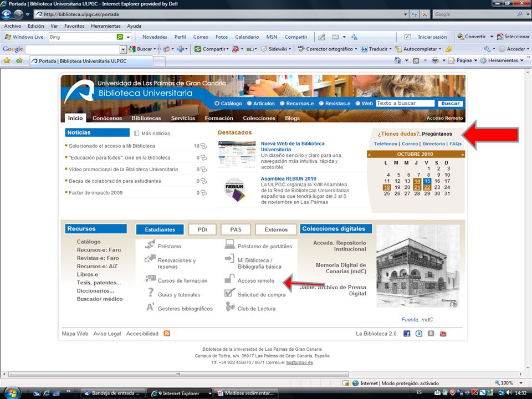The image size is (532, 399).
Task: Select the Recursos-e radio button in the banner
Action: point(282,103)
